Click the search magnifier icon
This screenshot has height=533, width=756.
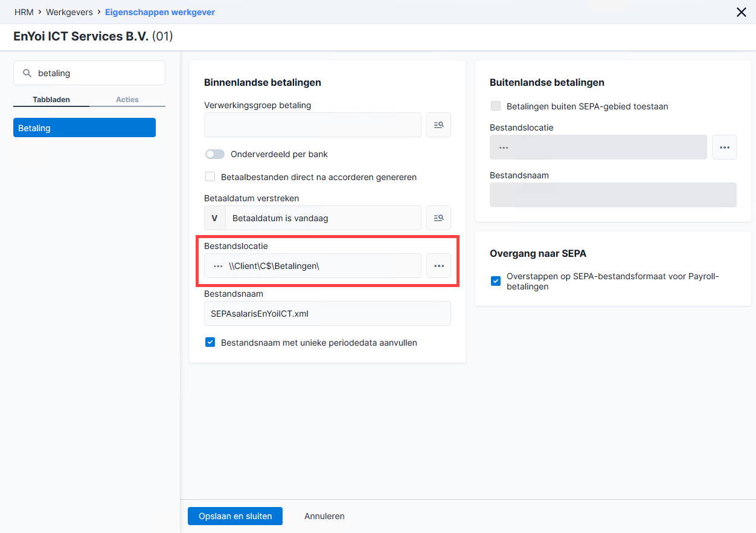27,73
